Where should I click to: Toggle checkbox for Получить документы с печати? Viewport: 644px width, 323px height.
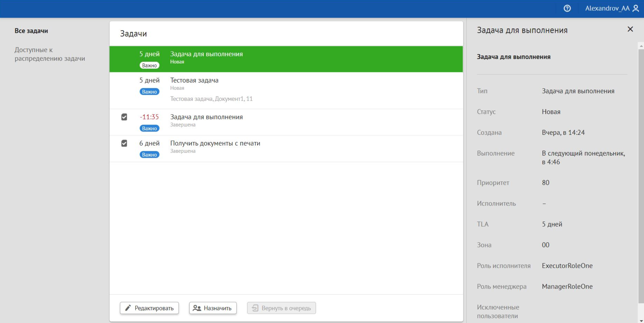[x=124, y=143]
